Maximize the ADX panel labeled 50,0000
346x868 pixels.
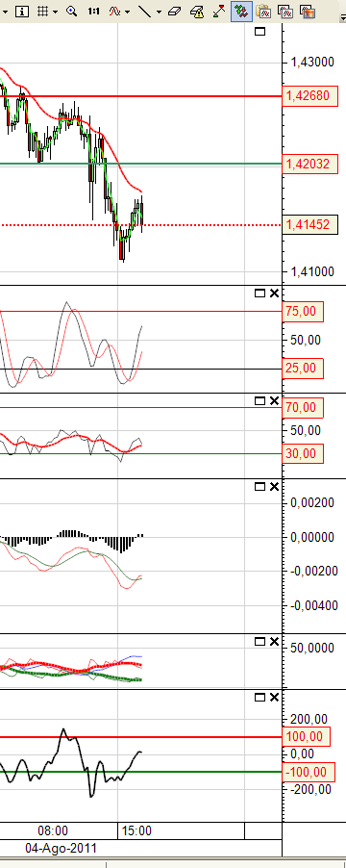click(x=259, y=642)
